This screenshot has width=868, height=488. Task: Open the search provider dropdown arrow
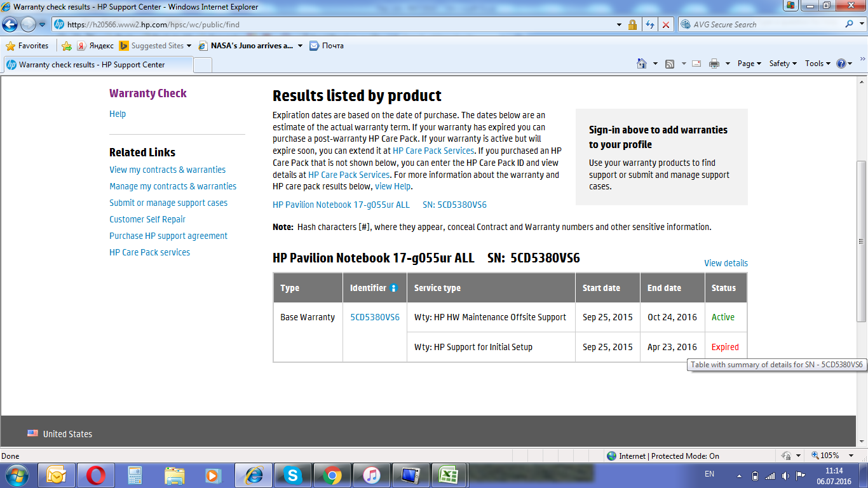860,25
